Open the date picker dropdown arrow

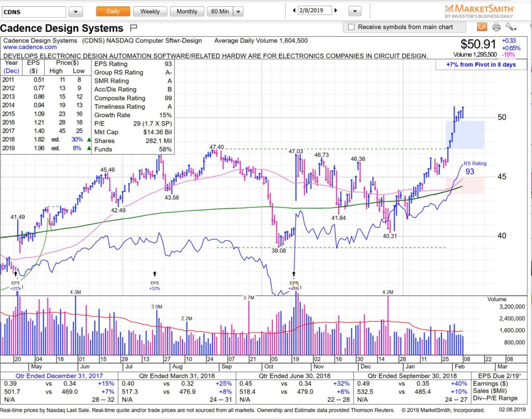354,11
